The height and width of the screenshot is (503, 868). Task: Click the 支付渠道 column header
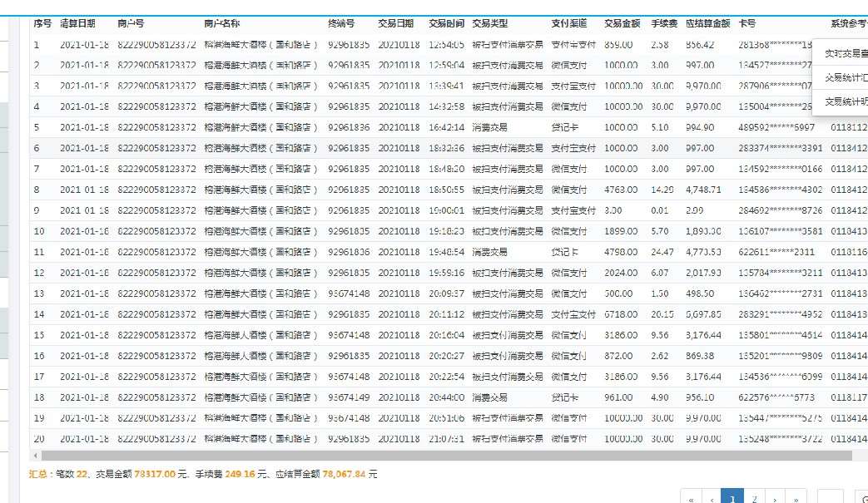click(x=568, y=23)
